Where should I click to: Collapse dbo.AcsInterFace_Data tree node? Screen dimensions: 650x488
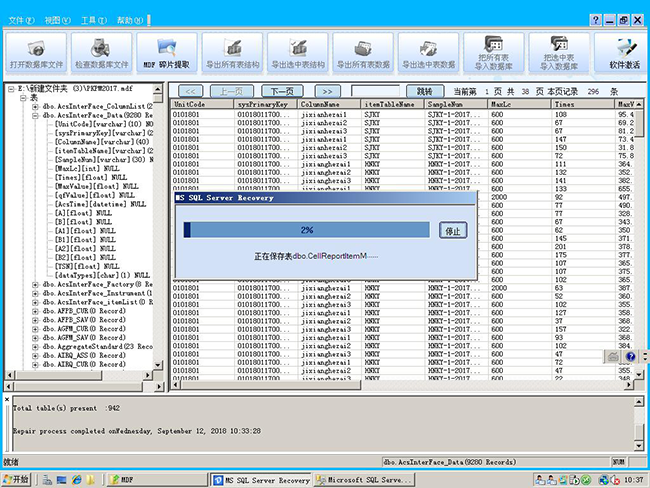(x=36, y=115)
